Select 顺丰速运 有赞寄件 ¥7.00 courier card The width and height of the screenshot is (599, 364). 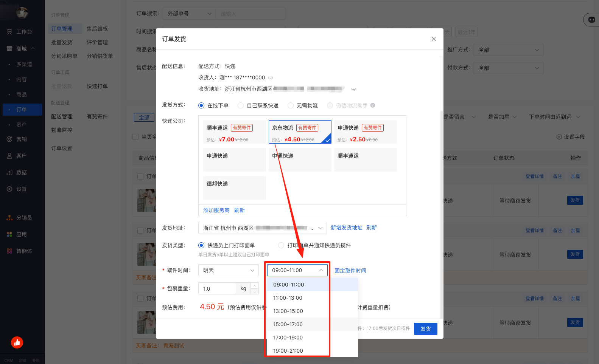235,132
